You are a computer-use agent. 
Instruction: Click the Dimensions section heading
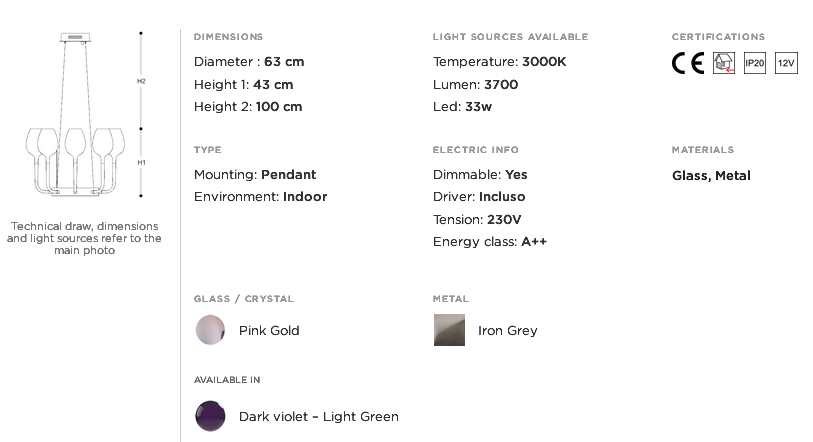pyautogui.click(x=229, y=37)
